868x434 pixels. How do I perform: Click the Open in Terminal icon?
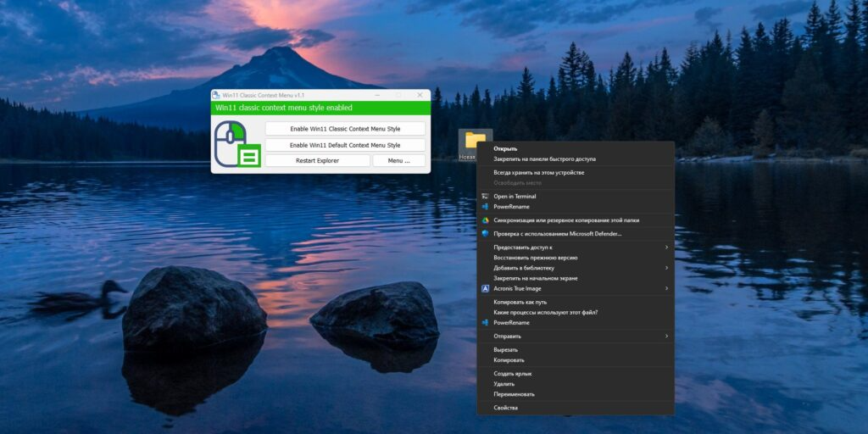(486, 196)
